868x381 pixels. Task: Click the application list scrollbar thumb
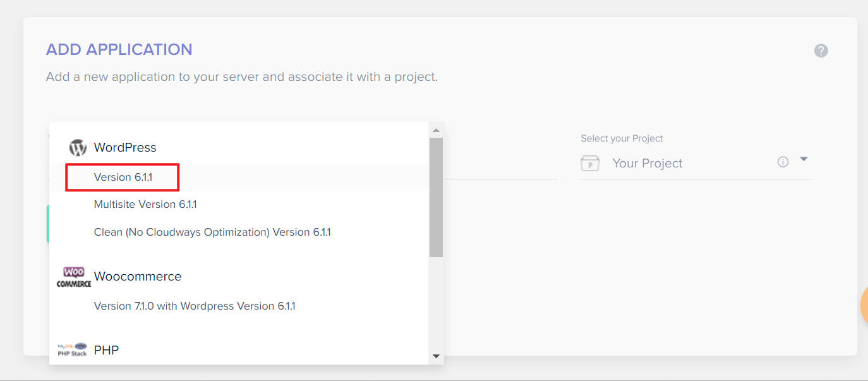(x=436, y=197)
